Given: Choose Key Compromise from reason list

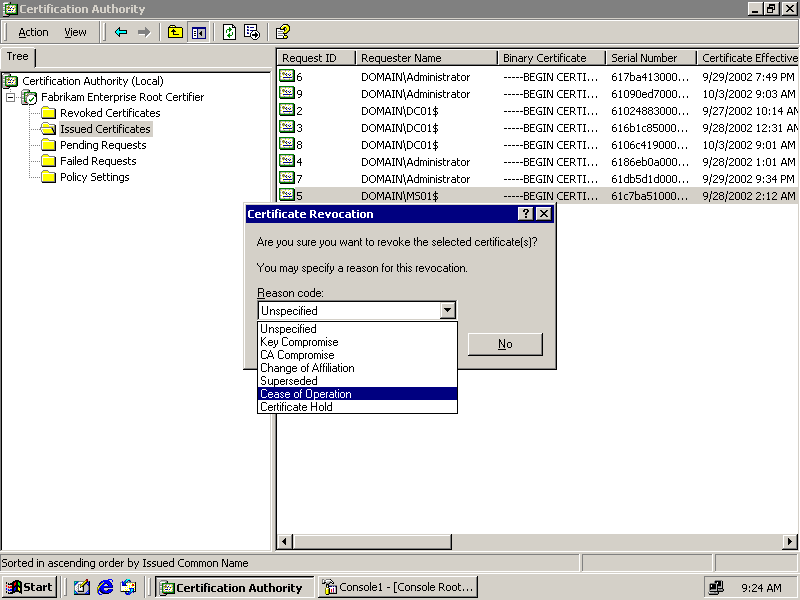Looking at the screenshot, I should (x=299, y=342).
